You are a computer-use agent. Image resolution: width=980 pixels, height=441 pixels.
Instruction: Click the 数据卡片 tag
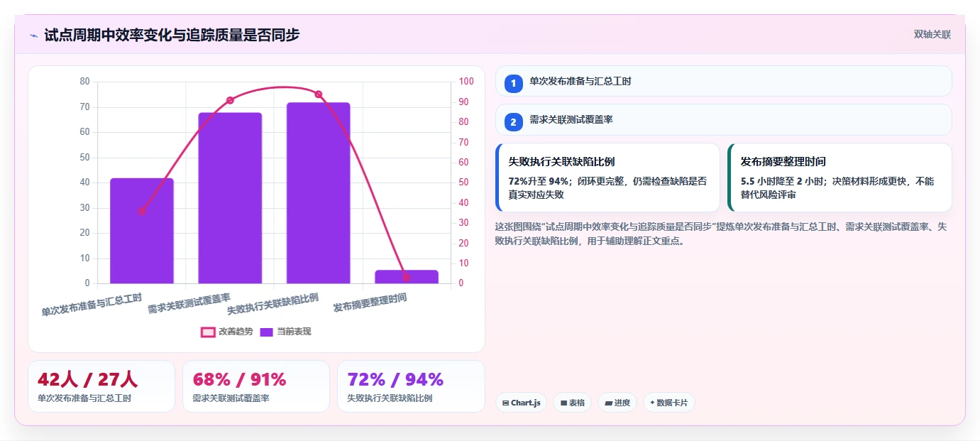tap(669, 403)
